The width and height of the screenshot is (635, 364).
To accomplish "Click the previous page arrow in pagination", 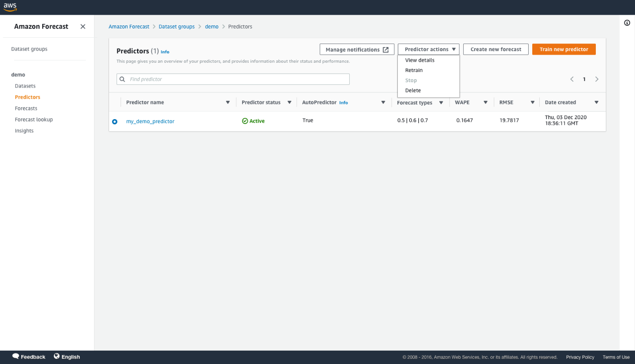I will point(572,79).
